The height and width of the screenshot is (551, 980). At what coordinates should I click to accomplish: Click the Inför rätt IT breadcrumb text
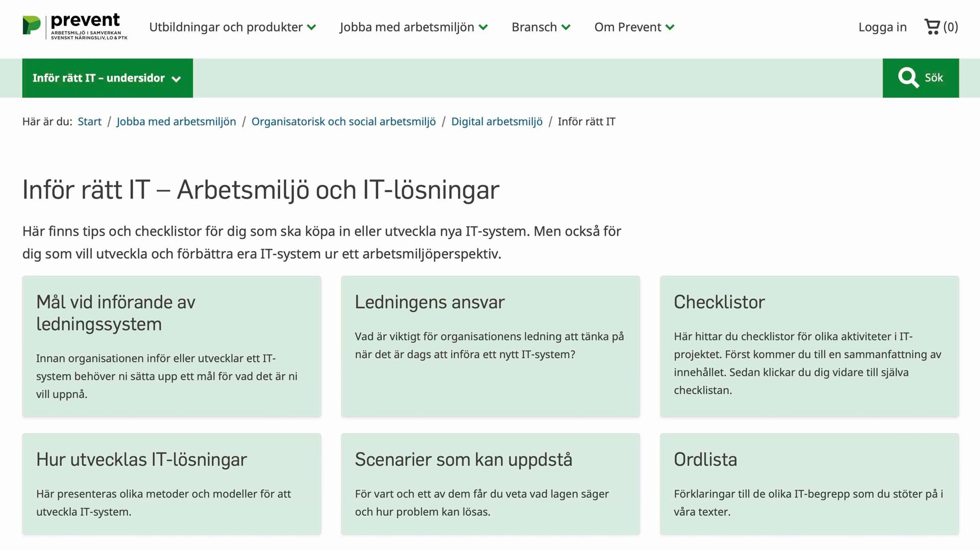point(586,121)
